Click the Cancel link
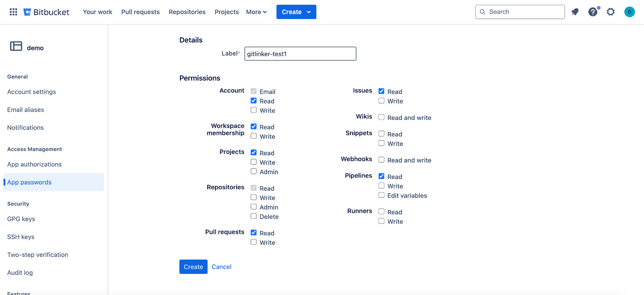Image resolution: width=644 pixels, height=295 pixels. [x=221, y=267]
